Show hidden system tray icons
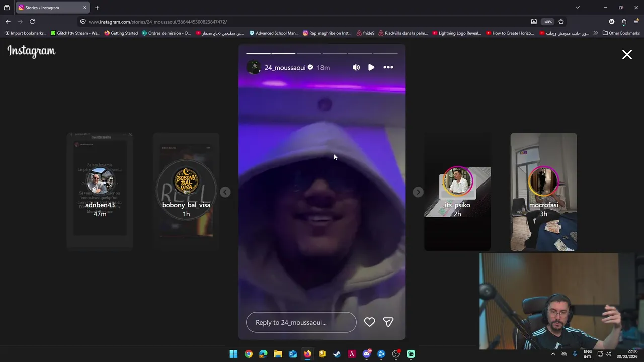The image size is (644, 362). pyautogui.click(x=553, y=354)
